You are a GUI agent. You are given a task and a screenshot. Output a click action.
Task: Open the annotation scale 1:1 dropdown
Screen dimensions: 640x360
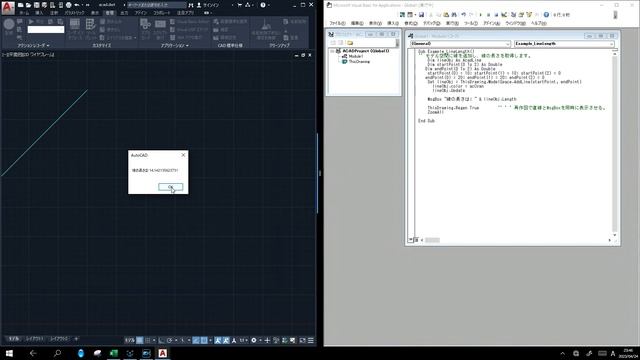(244, 340)
